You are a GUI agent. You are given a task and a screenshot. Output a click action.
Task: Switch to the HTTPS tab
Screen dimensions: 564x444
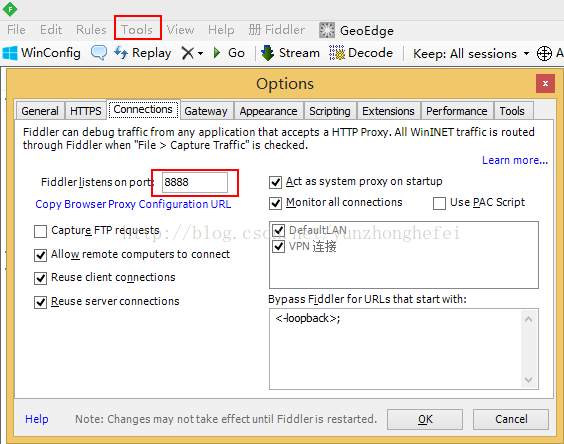[x=86, y=111]
